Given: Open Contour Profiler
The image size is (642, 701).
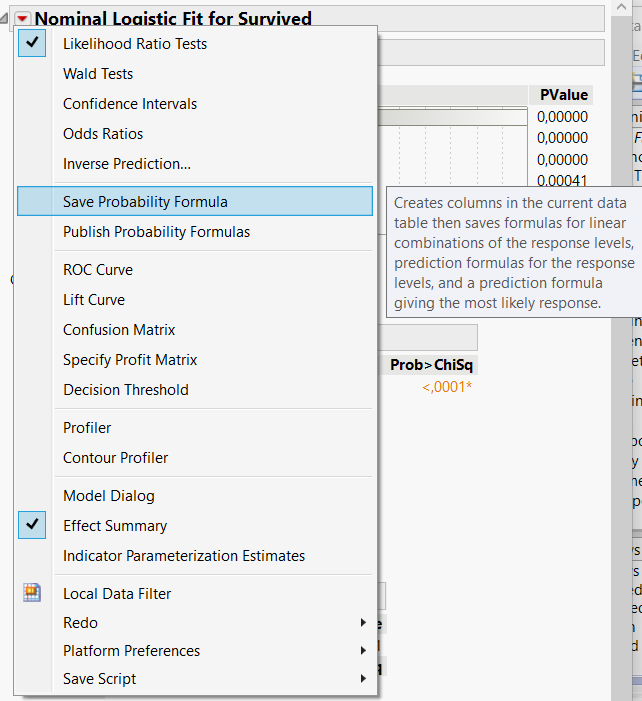Looking at the screenshot, I should point(115,458).
